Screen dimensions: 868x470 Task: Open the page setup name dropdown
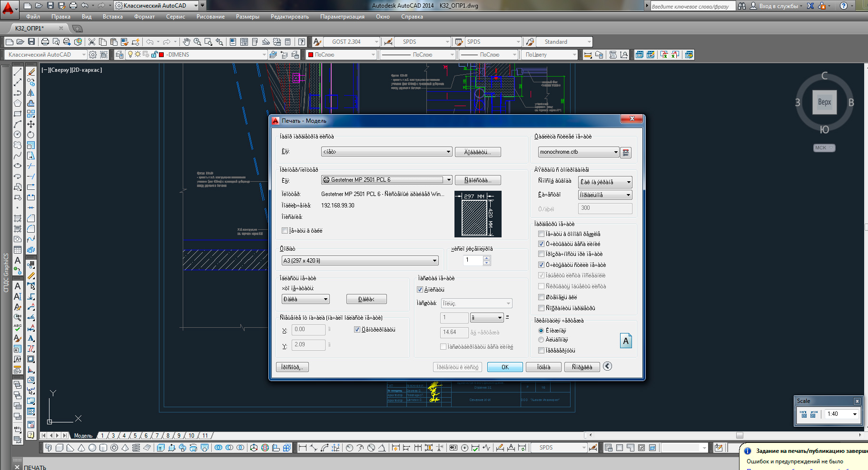[x=386, y=152]
